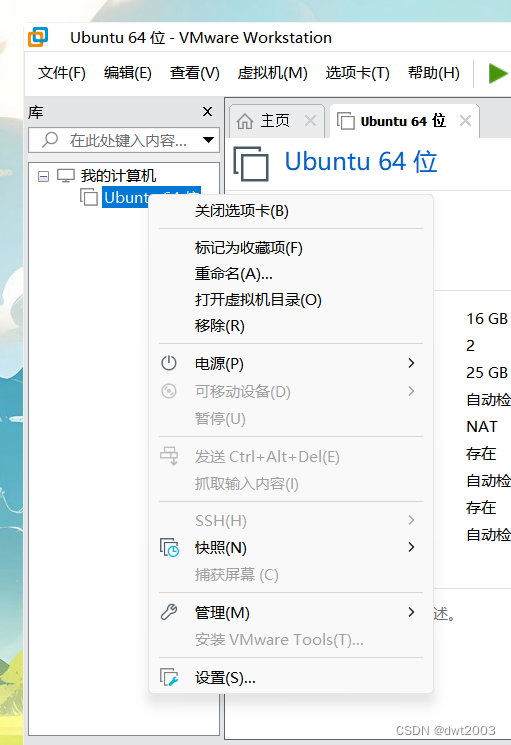Open the library search dropdown arrow
This screenshot has height=745, width=511.
point(208,140)
